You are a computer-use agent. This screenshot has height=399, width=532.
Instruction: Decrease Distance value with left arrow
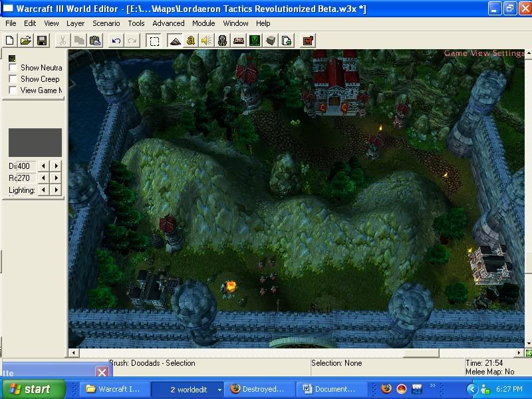click(x=43, y=166)
